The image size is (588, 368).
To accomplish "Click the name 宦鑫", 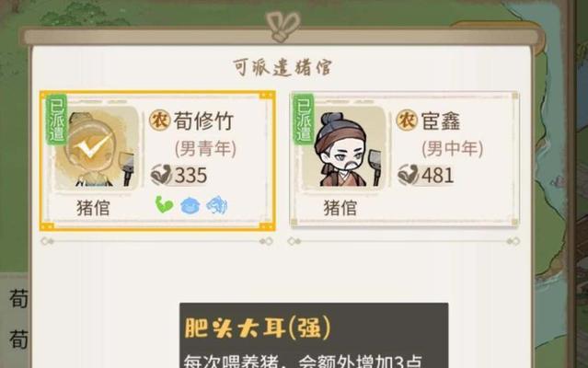I will [x=441, y=121].
